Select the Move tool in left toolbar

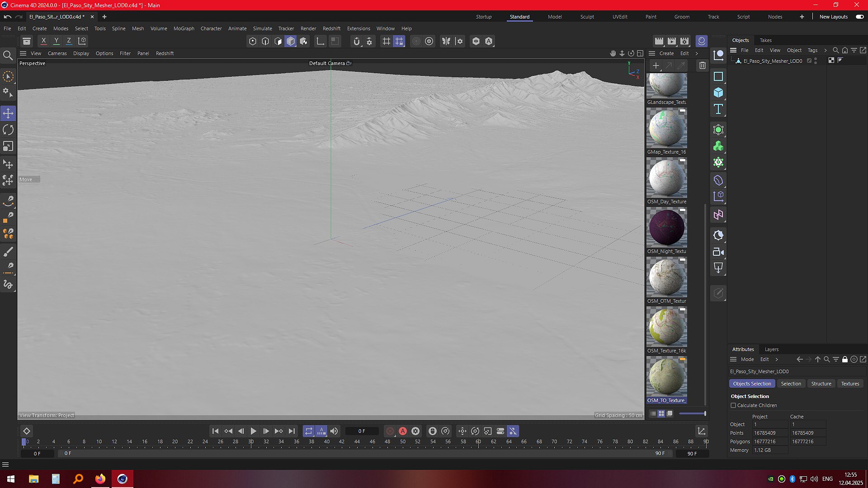pos(8,113)
